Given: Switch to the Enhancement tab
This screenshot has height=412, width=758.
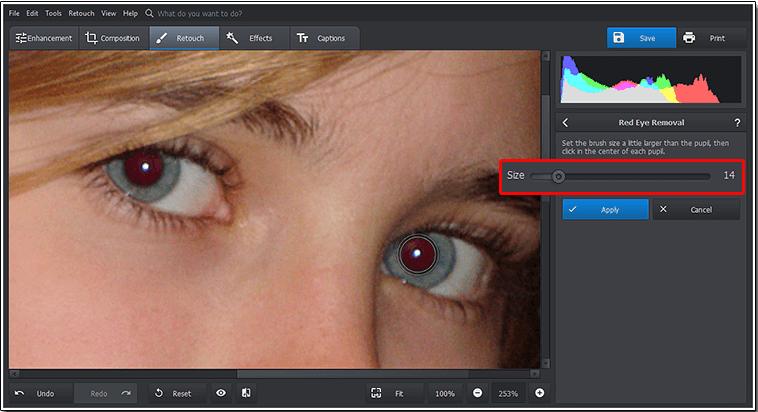Looking at the screenshot, I should (x=44, y=38).
